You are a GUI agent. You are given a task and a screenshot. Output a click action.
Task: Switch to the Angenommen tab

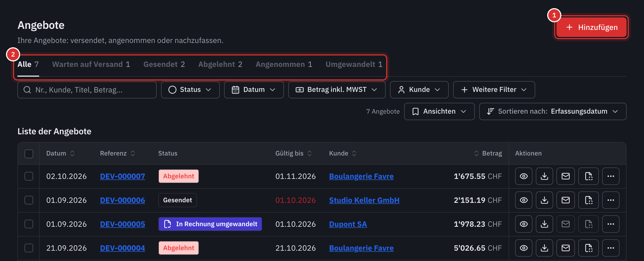click(x=284, y=64)
